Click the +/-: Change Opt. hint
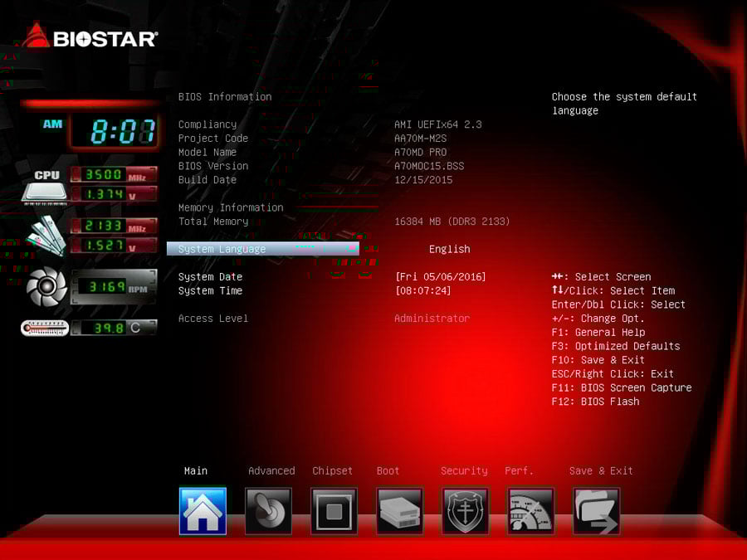This screenshot has width=747, height=560. 598,318
